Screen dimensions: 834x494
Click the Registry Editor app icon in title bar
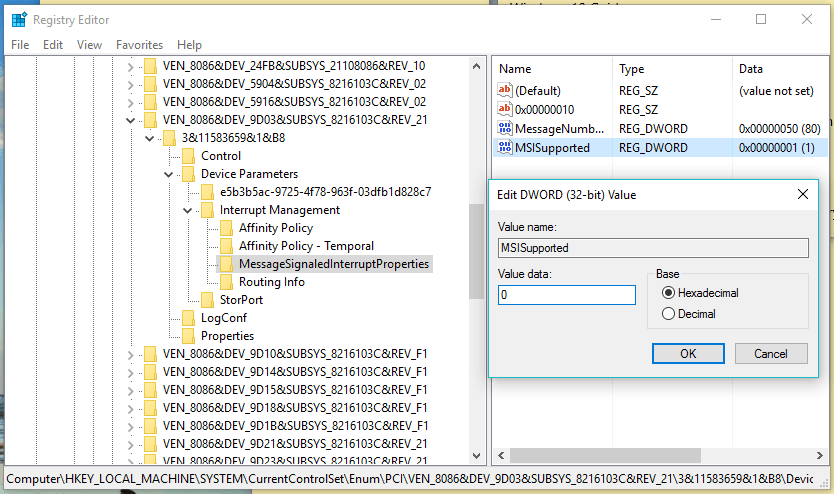click(x=17, y=19)
